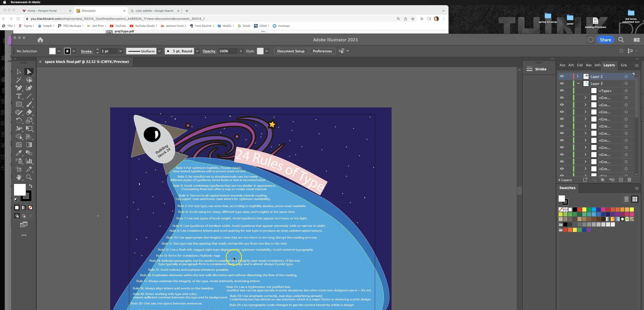Screen dimensions: 644x310
Task: Click the blue Share button
Action: [605, 40]
